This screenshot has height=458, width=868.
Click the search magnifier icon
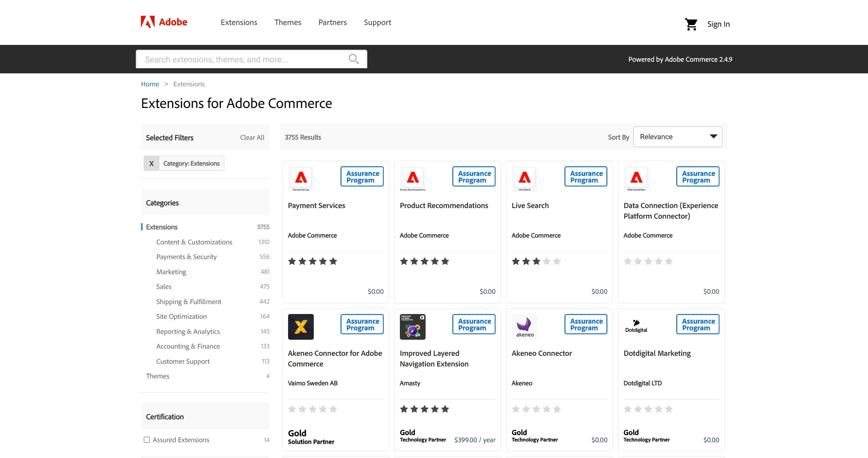[354, 59]
